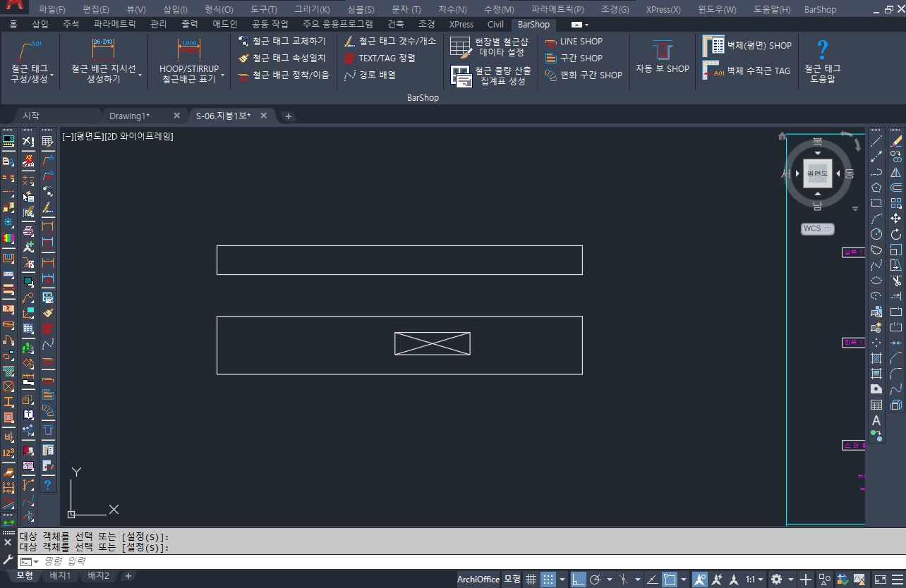Image resolution: width=906 pixels, height=588 pixels.
Task: Toggle snap mode in status bar
Action: tap(548, 580)
